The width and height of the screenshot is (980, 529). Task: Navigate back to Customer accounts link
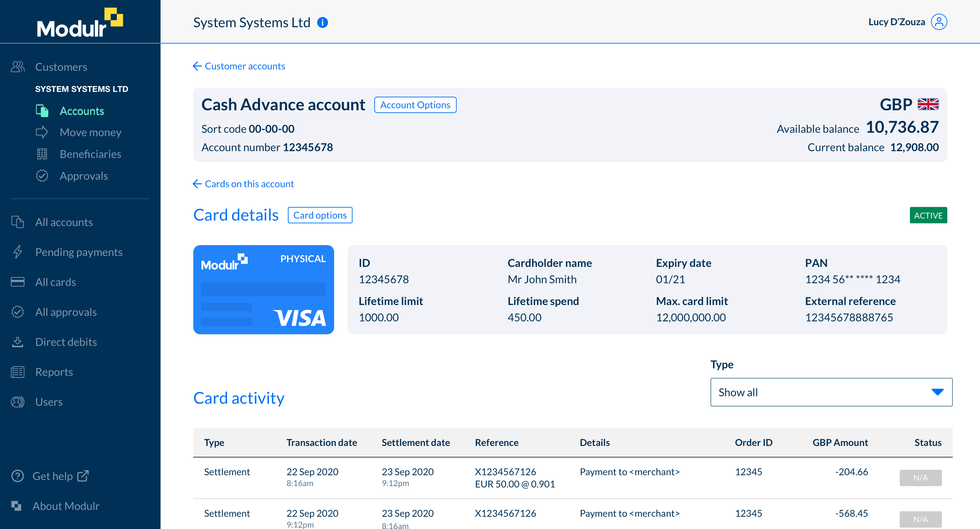(x=245, y=66)
